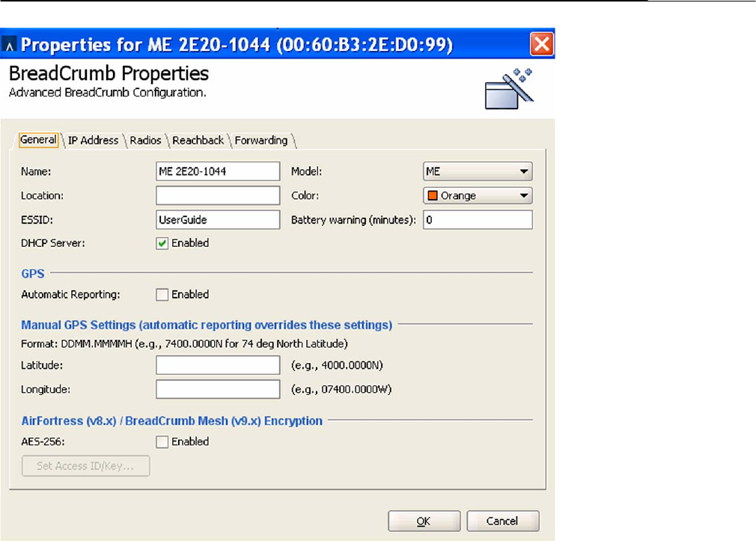Click the Battery warning minutes field
The image size is (756, 541).
[478, 220]
